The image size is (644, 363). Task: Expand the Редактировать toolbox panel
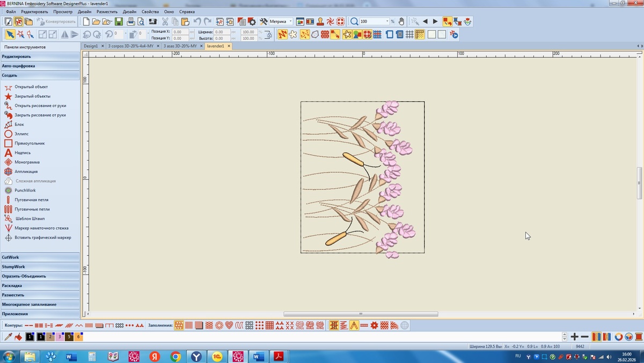click(x=40, y=56)
